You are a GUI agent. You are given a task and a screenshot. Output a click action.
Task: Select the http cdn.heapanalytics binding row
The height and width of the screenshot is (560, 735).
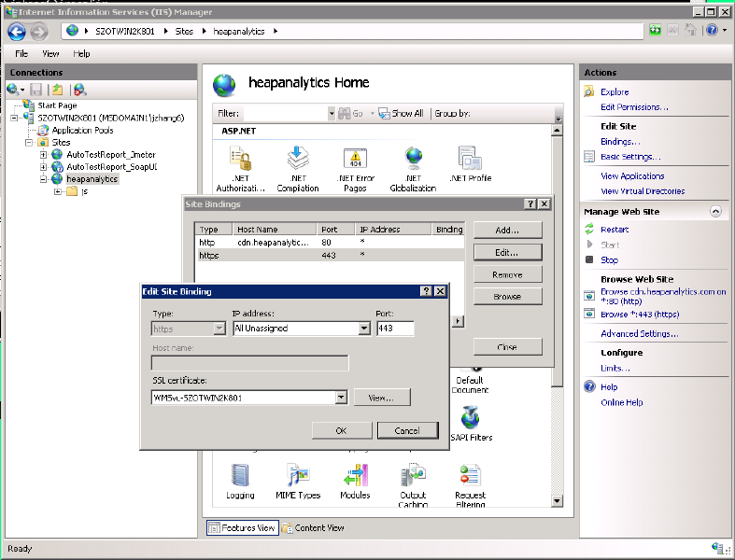click(x=330, y=243)
